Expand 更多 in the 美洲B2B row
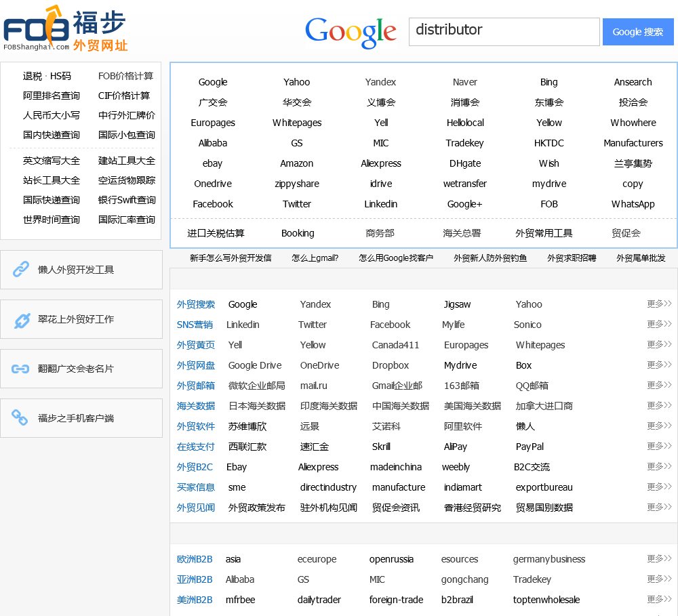678x616 pixels. coord(659,599)
